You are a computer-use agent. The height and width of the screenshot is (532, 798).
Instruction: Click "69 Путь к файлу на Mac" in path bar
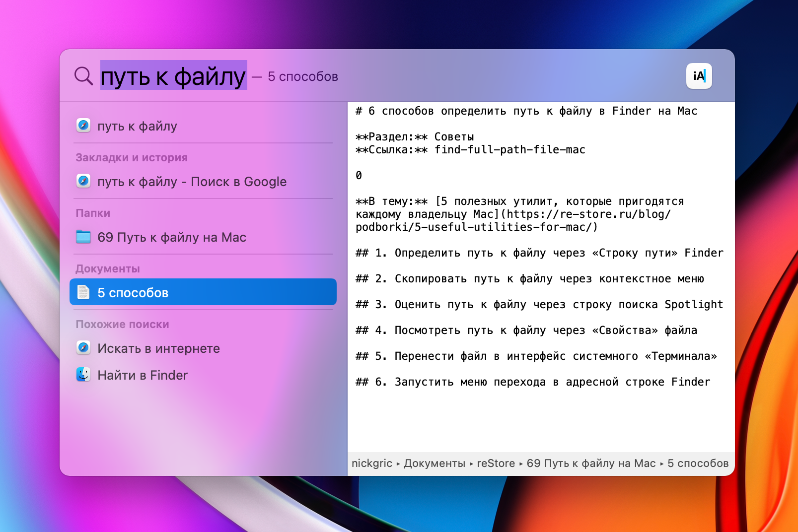pos(591,464)
